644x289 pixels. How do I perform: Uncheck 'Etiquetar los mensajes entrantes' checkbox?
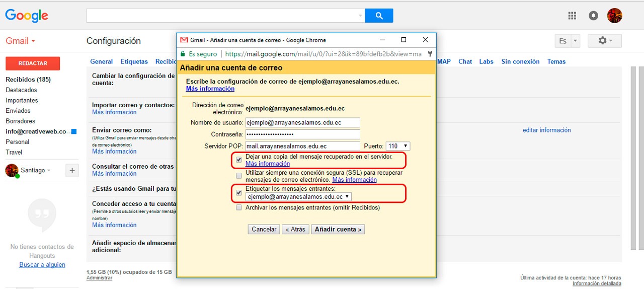(239, 193)
